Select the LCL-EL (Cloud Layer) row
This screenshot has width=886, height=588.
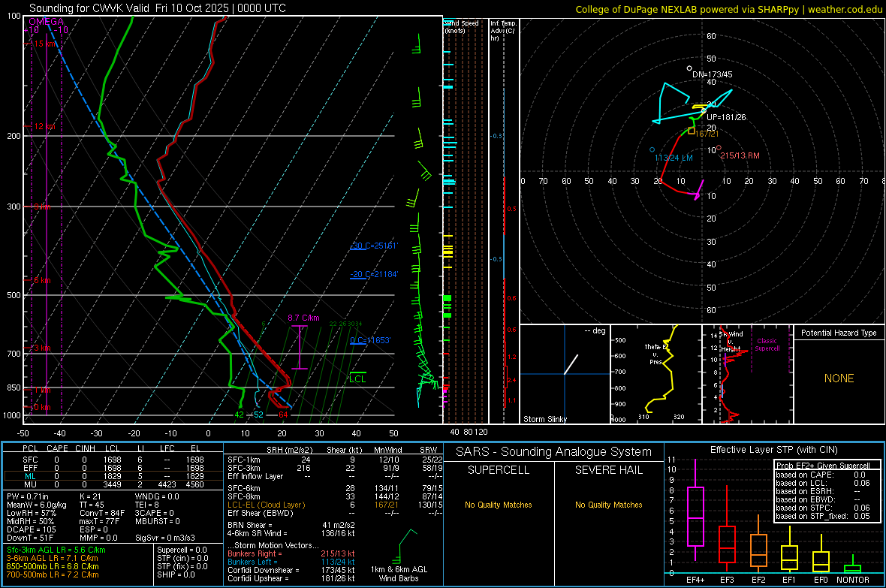(x=335, y=505)
